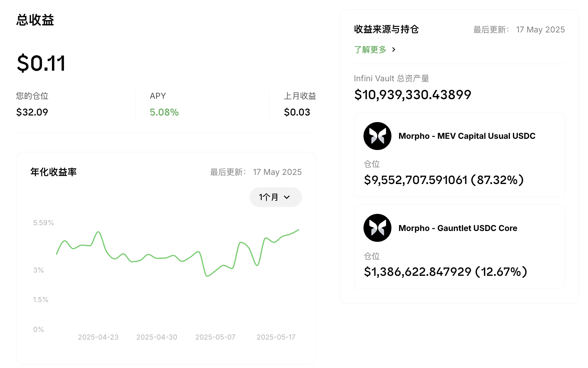Click the position amount $9,552,707.591061 (87.32%)
588x368 pixels.
click(x=444, y=180)
